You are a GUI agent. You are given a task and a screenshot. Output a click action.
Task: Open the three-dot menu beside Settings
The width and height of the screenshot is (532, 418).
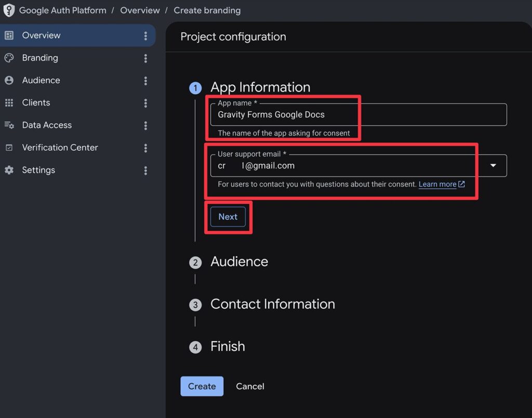pyautogui.click(x=145, y=170)
